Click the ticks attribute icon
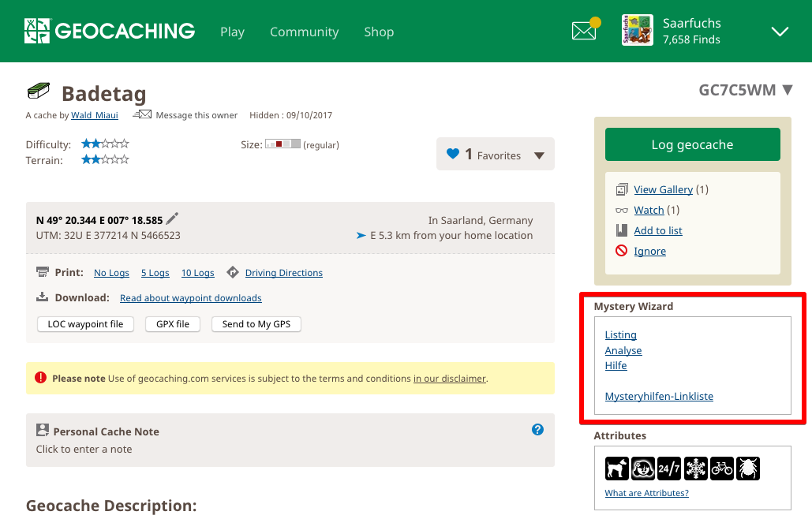 [x=748, y=469]
